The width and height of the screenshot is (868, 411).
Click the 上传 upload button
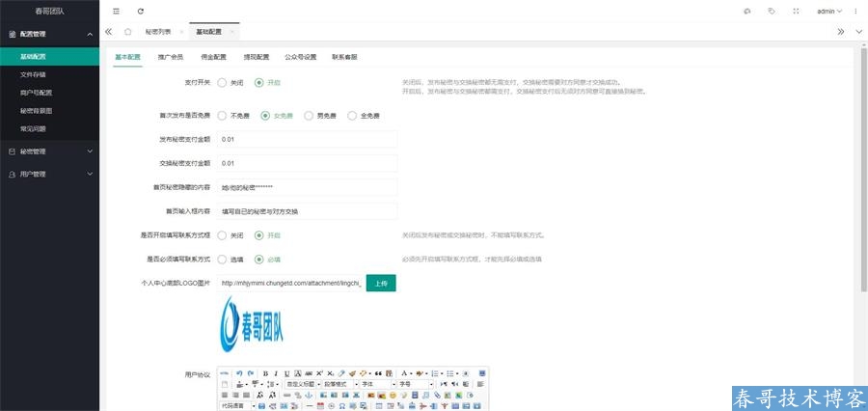[x=381, y=283]
